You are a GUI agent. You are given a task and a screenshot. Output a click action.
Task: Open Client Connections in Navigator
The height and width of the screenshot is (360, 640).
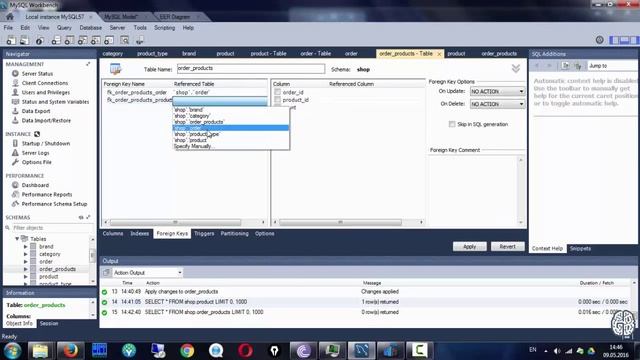tap(44, 83)
